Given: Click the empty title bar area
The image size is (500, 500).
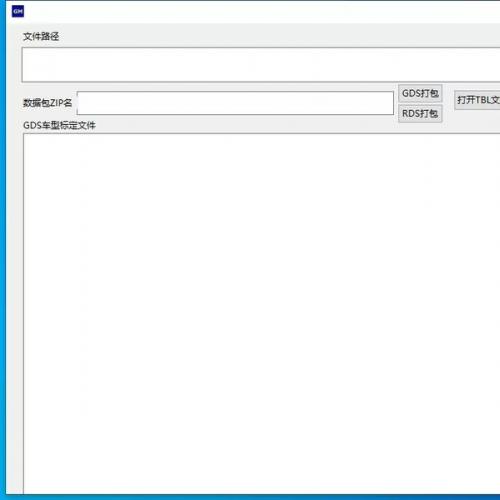Looking at the screenshot, I should pyautogui.click(x=260, y=12).
